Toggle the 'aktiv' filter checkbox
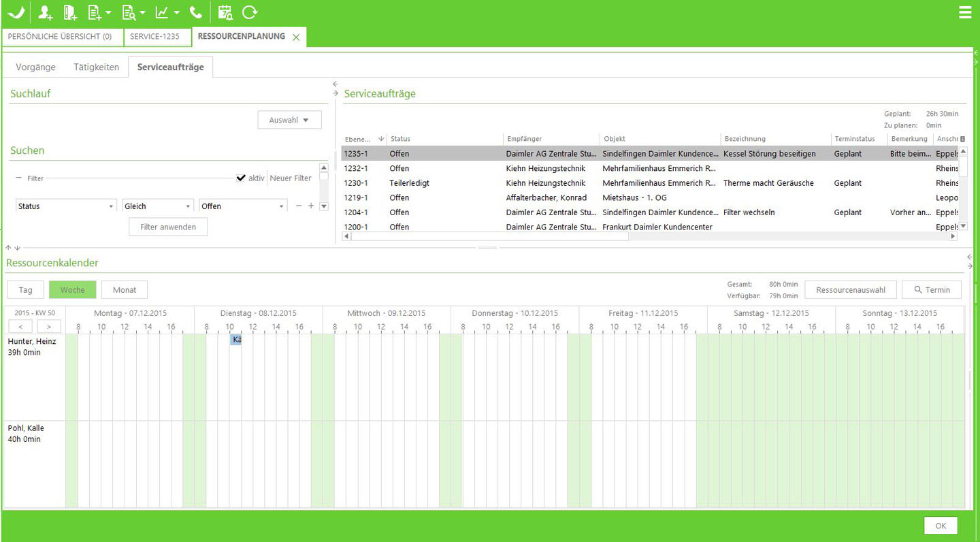Screen dimensions: 980x542 (240, 178)
